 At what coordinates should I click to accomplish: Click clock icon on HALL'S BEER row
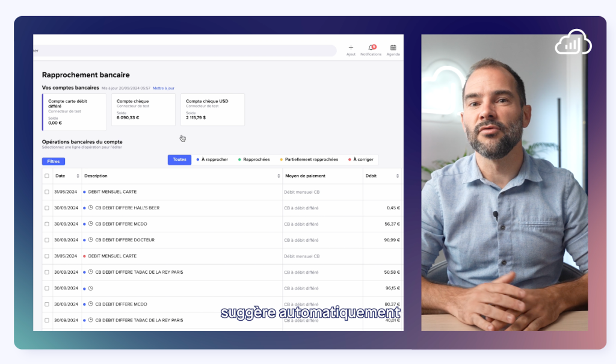(91, 208)
